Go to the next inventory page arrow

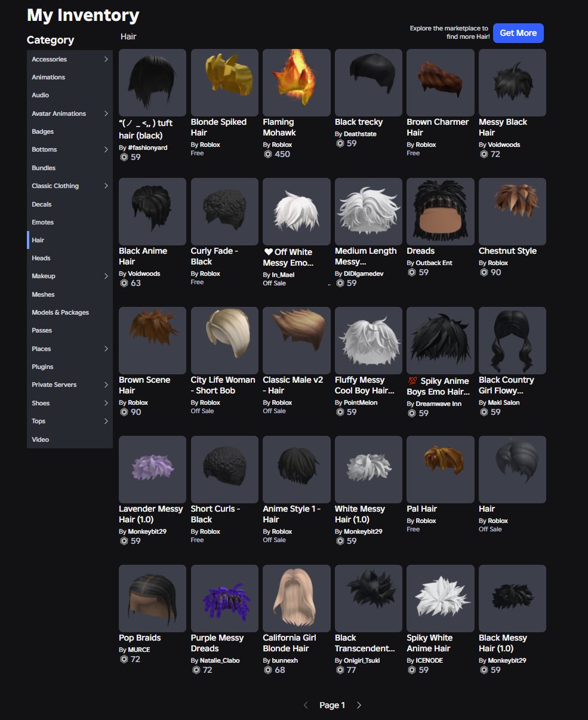click(x=359, y=705)
